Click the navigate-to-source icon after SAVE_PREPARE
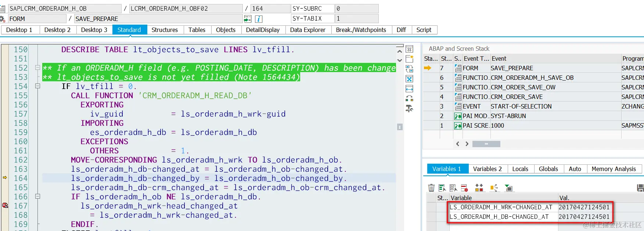 (248, 19)
